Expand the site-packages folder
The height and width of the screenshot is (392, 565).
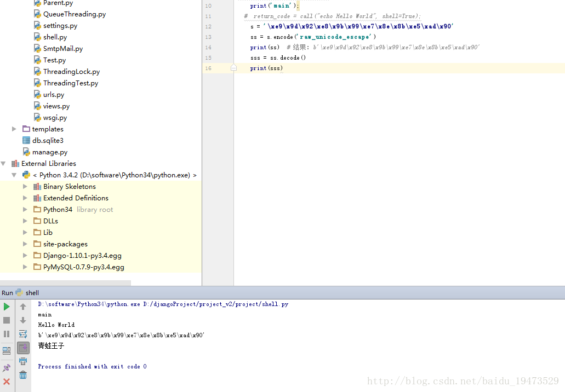point(25,244)
